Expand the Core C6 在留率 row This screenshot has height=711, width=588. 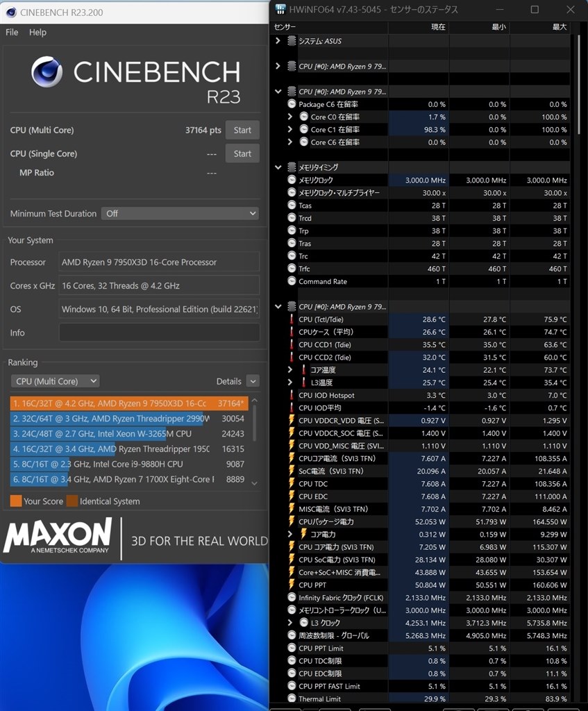pos(290,142)
